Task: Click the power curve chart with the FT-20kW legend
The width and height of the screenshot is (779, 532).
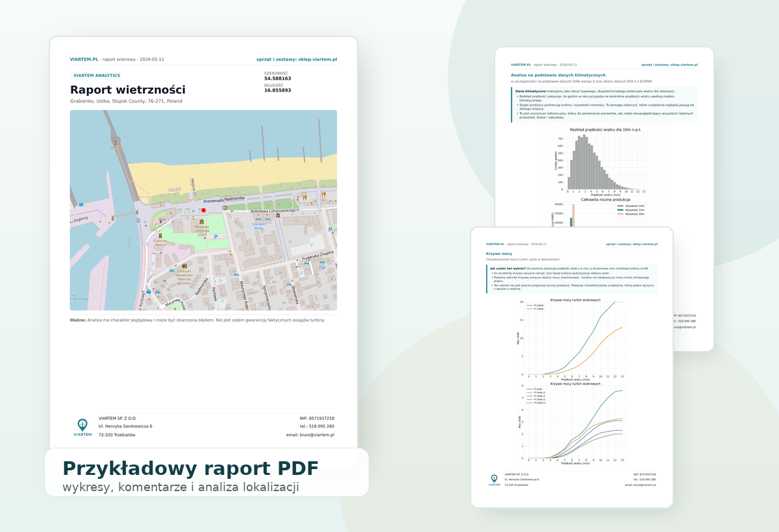Action: coord(573,340)
